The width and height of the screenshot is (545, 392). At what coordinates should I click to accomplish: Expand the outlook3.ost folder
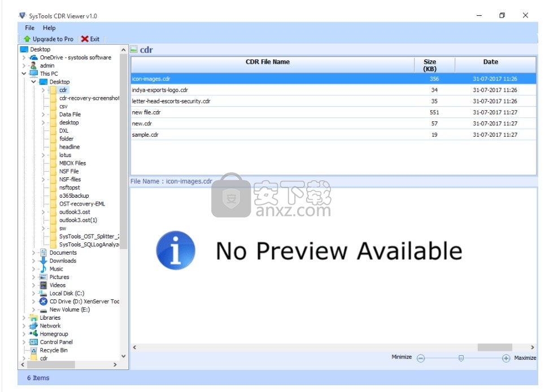pyautogui.click(x=43, y=212)
